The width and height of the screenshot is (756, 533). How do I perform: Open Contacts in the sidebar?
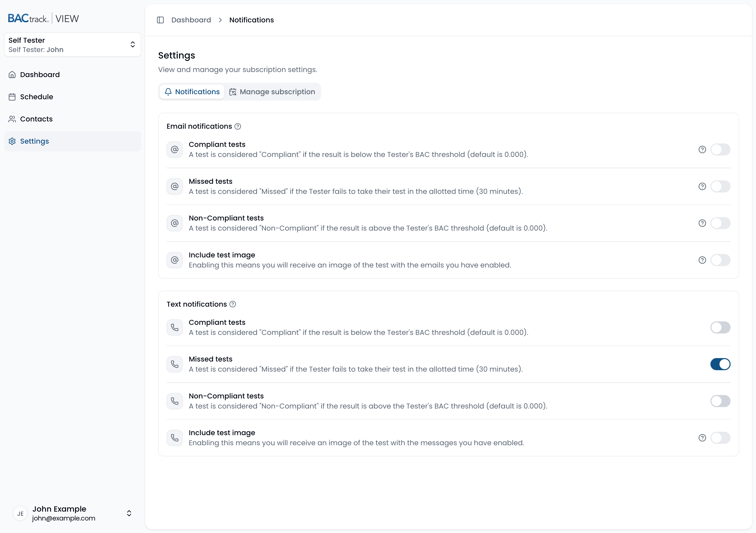click(72, 119)
